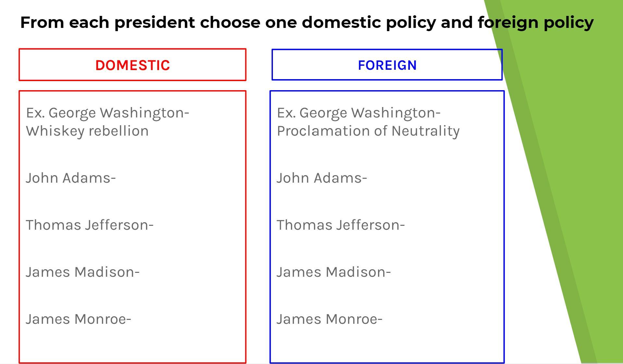Click James Madison line in Domestic box
Image resolution: width=623 pixels, height=364 pixels.
82,272
